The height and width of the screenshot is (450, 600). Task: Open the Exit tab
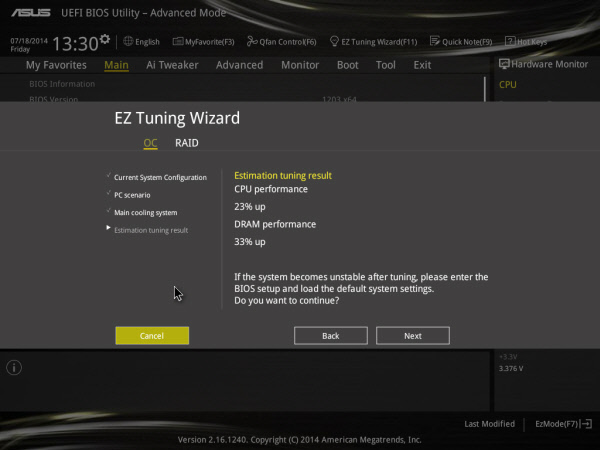click(x=422, y=65)
